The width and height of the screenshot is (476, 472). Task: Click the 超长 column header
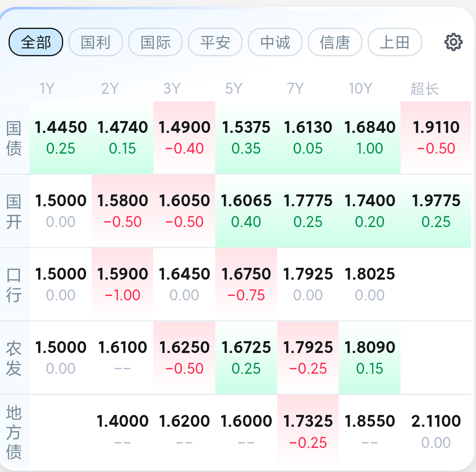424,88
